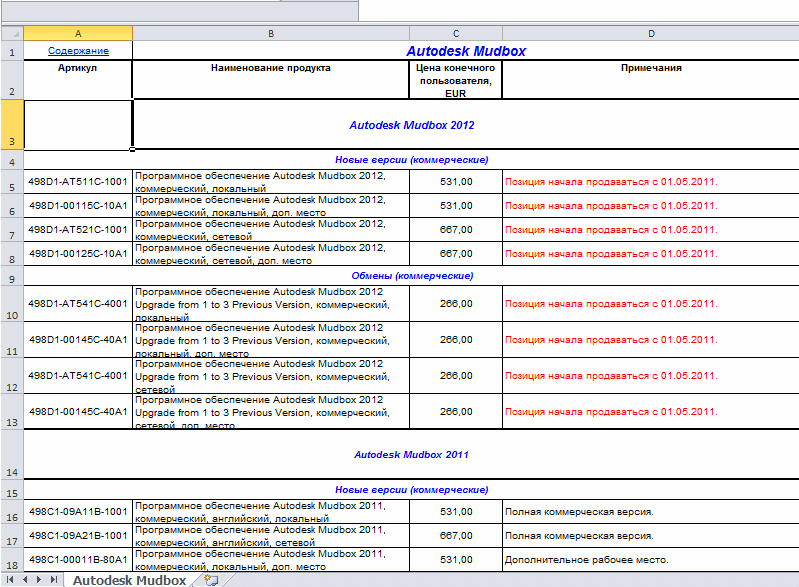Viewport: 799px width, 587px height.
Task: Click product name 'коммерческий, локальный' in row 5
Action: tap(271, 182)
